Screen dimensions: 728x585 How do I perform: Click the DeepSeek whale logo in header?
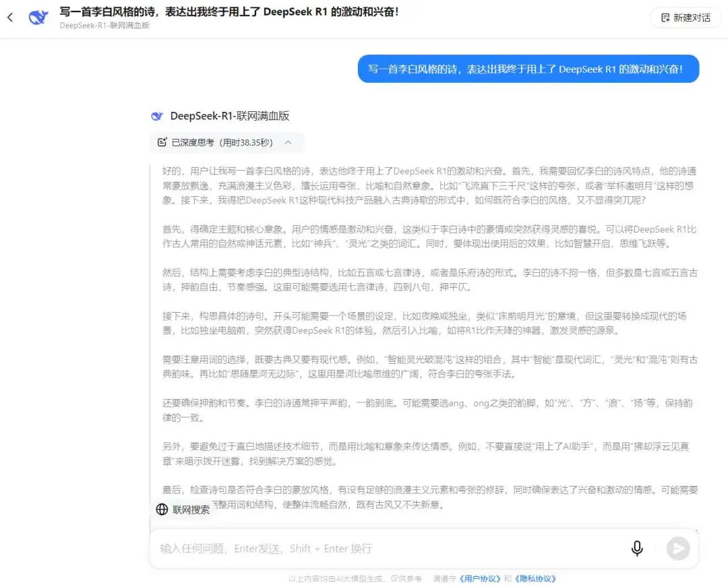pos(38,18)
